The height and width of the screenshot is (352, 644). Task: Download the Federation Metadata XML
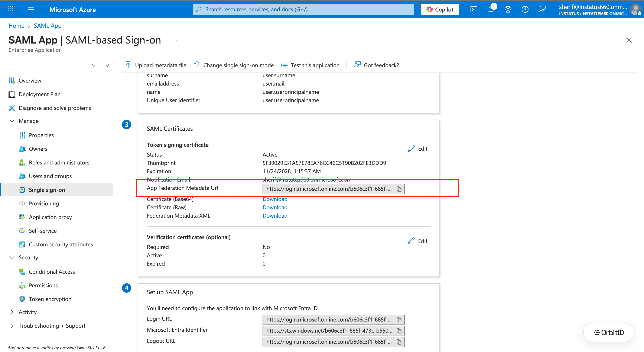pos(275,215)
